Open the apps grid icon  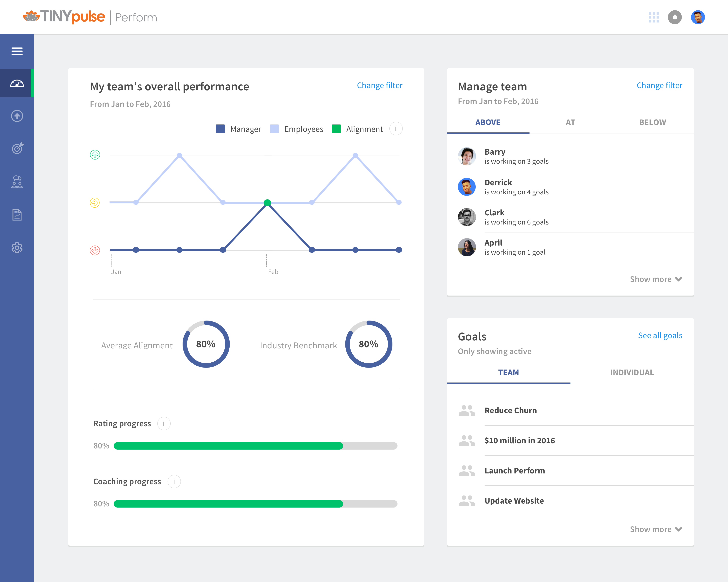pyautogui.click(x=654, y=17)
